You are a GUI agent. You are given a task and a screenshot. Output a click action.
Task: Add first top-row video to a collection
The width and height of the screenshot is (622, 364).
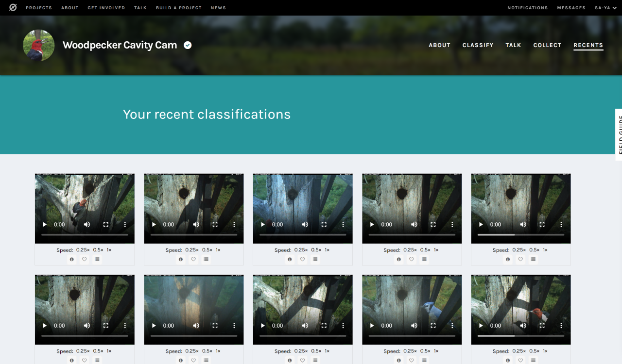coord(97,260)
